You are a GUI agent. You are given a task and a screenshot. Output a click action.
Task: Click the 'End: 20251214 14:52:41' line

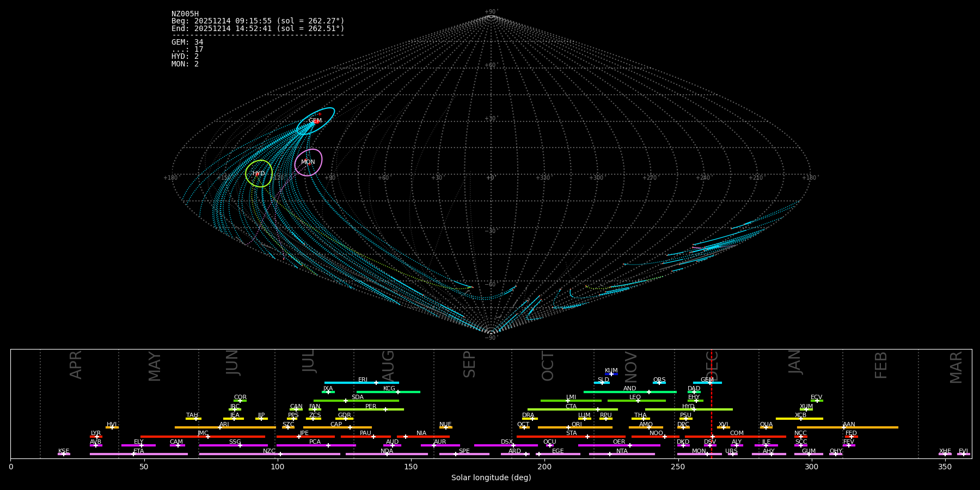point(258,28)
